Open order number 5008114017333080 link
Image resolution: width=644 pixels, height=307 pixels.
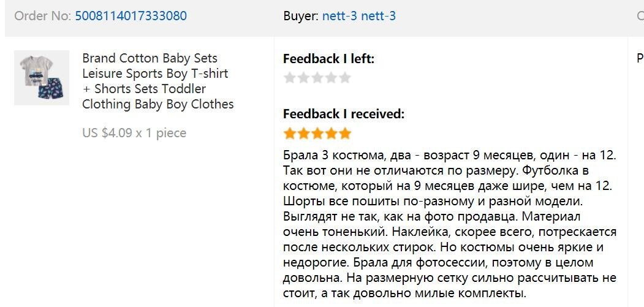click(131, 16)
